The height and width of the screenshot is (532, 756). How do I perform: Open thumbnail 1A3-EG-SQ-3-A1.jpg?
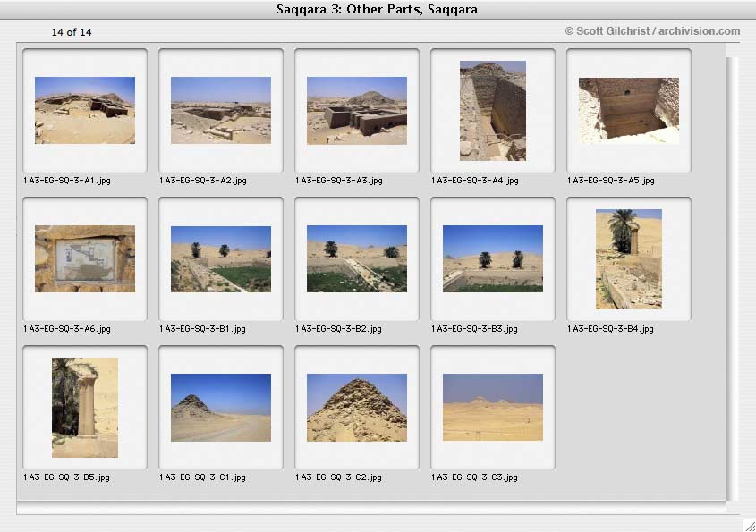tap(85, 110)
